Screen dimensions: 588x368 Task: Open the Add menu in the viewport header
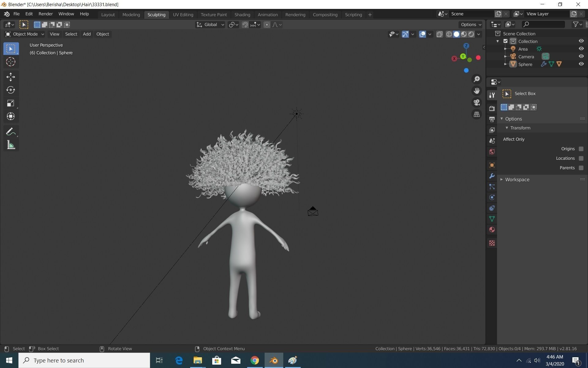[x=87, y=34]
